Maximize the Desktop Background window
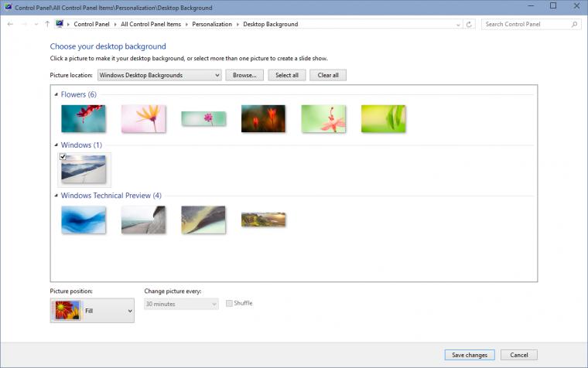The height and width of the screenshot is (368, 588). tap(553, 5)
